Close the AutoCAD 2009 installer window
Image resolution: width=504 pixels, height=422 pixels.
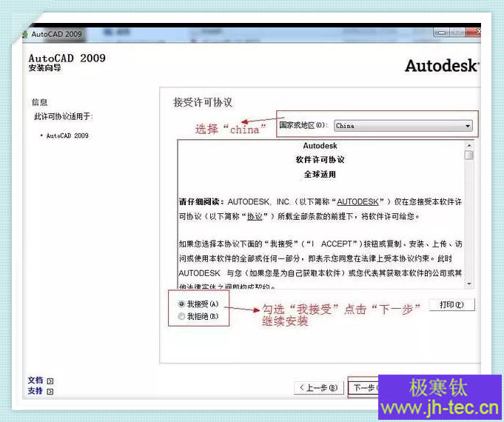[474, 32]
